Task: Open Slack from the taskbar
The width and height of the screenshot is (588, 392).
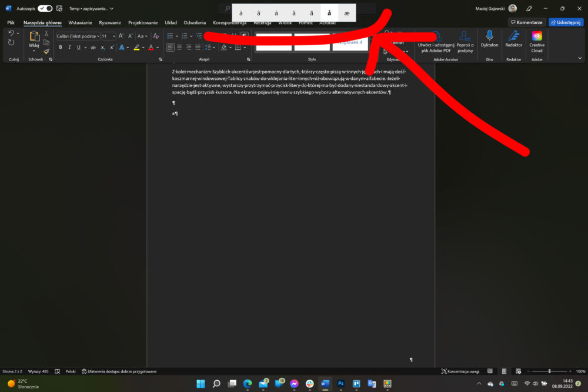Action: pyautogui.click(x=309, y=383)
